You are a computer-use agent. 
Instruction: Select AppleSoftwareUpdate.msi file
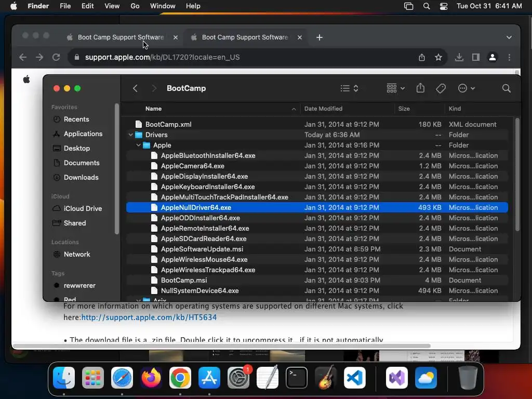317,249
